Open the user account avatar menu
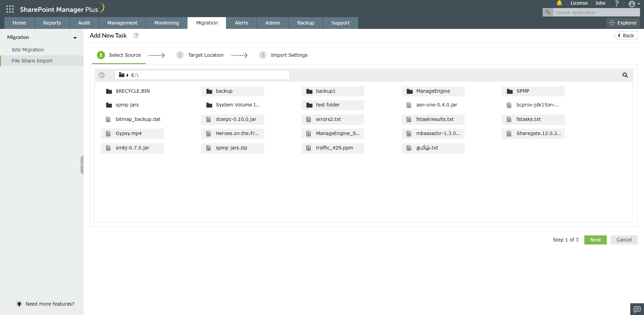 tap(634, 4)
